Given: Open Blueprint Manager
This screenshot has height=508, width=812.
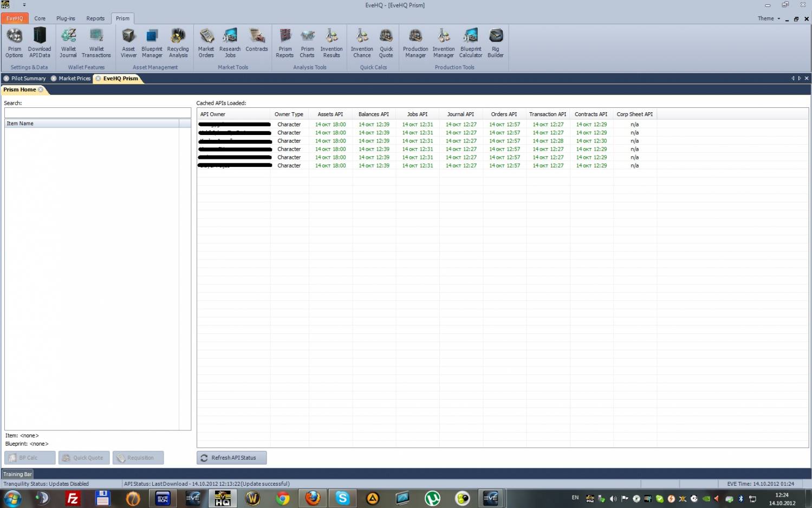Looking at the screenshot, I should (x=152, y=43).
